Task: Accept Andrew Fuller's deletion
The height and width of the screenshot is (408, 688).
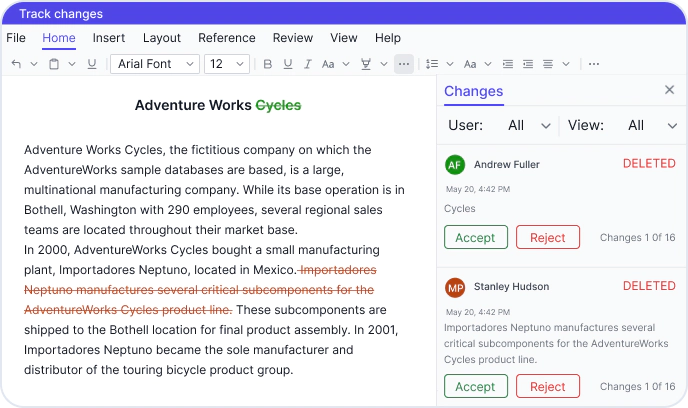Action: (476, 237)
